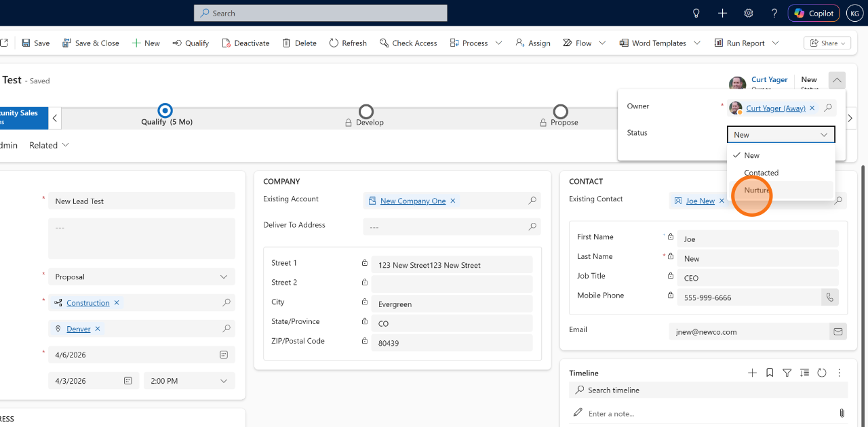Click the envelope icon beside the email field

[x=838, y=331]
